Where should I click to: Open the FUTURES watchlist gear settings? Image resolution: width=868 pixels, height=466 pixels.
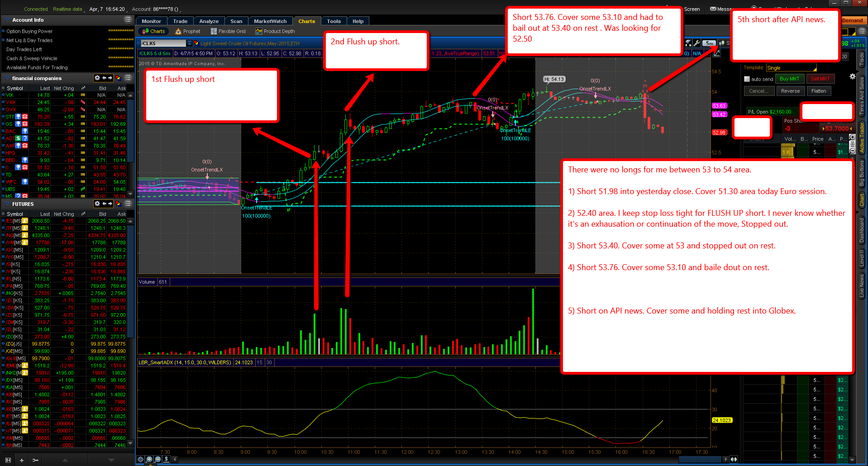(97, 204)
